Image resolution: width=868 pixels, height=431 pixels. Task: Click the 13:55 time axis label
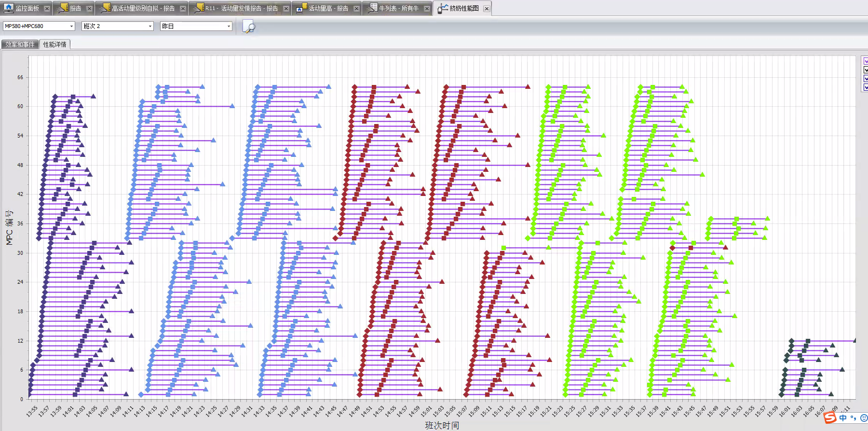[x=32, y=411]
